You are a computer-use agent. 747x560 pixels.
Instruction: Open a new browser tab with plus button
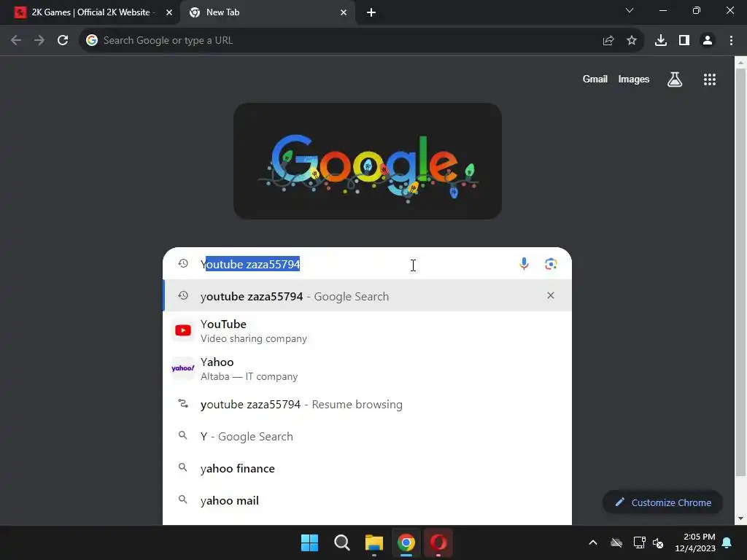click(371, 12)
